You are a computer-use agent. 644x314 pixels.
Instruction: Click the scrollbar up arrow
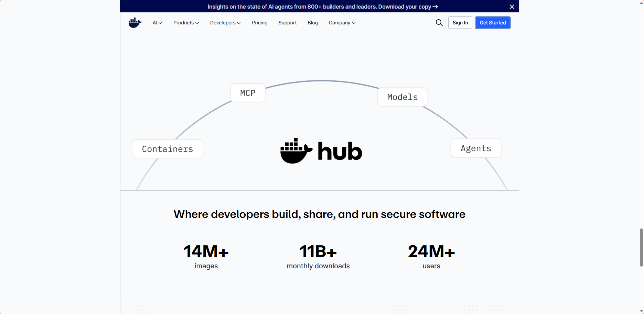tap(641, 2)
